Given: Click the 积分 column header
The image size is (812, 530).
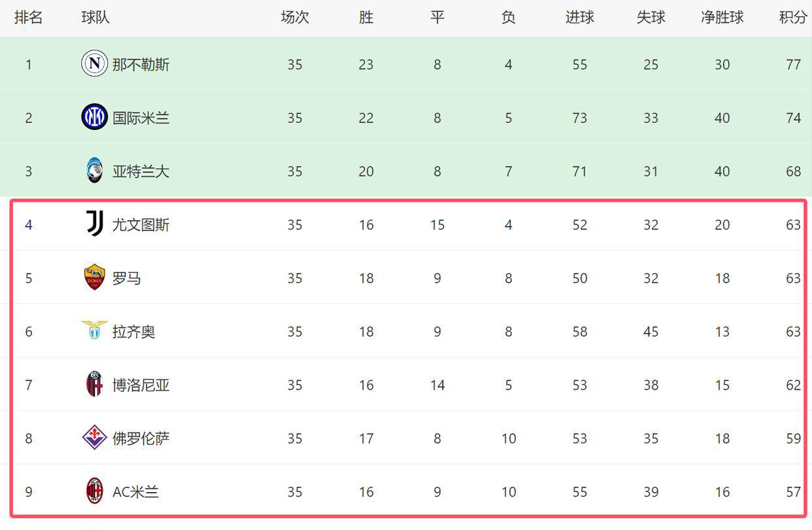Looking at the screenshot, I should click(793, 18).
